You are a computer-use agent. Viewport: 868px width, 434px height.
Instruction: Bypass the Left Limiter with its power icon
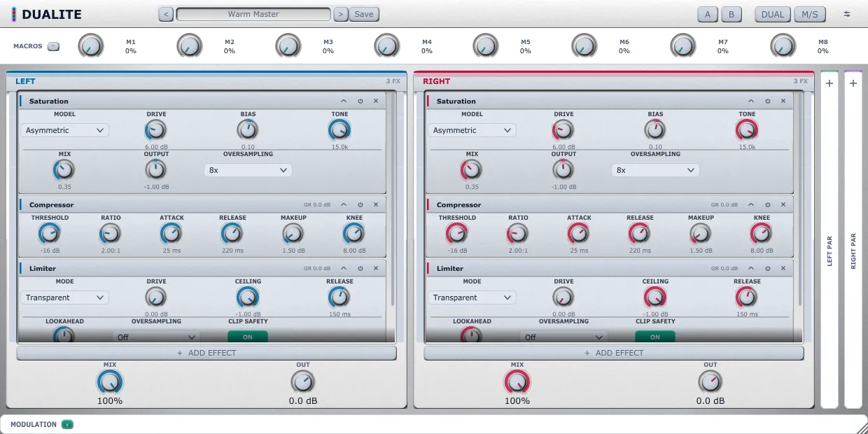[x=360, y=268]
